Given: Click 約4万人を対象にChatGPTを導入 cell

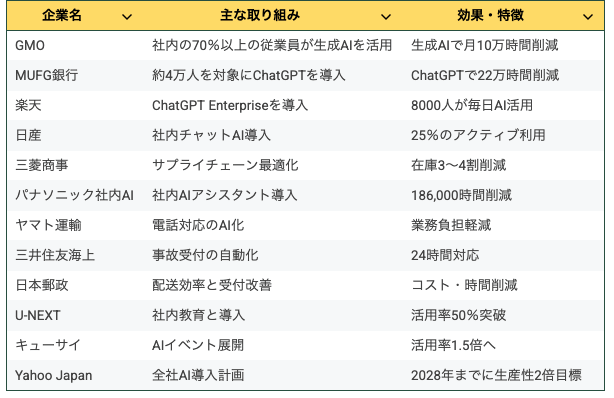Looking at the screenshot, I should (x=249, y=75).
